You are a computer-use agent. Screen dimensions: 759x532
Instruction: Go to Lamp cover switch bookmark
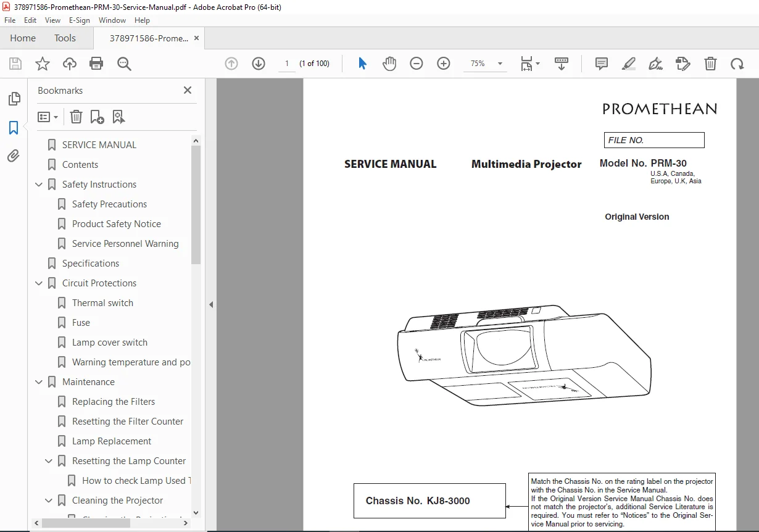110,343
